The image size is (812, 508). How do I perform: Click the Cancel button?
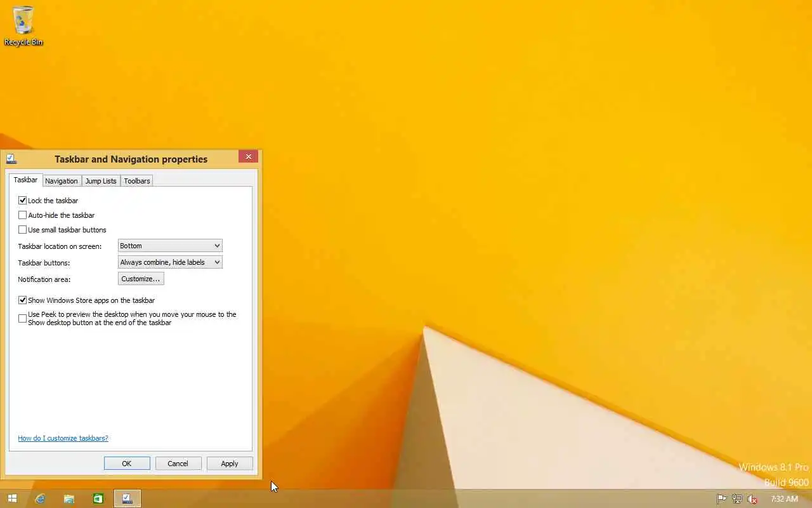point(178,464)
